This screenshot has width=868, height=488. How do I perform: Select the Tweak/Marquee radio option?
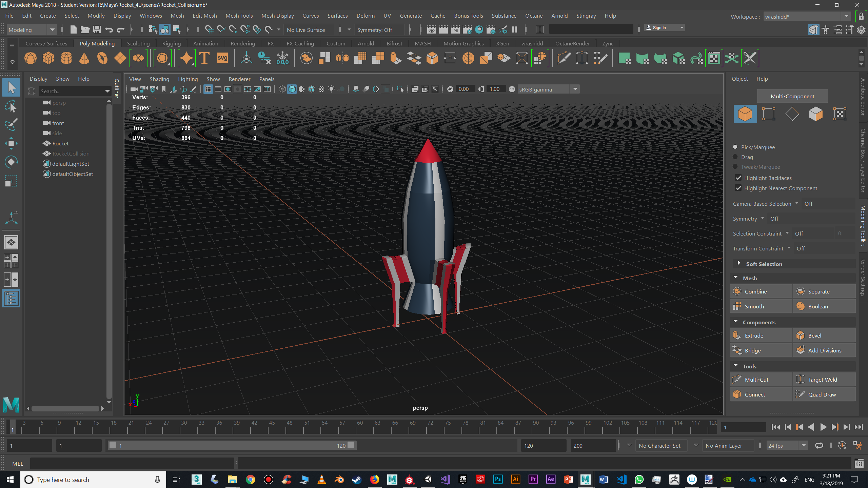point(735,167)
